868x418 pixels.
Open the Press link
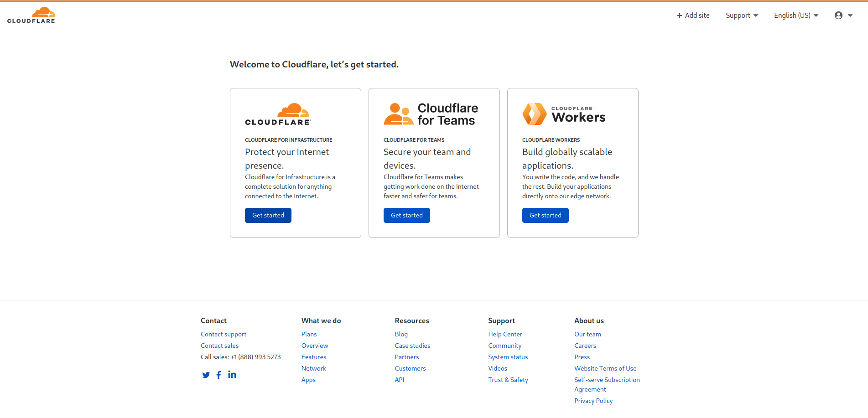pos(582,357)
